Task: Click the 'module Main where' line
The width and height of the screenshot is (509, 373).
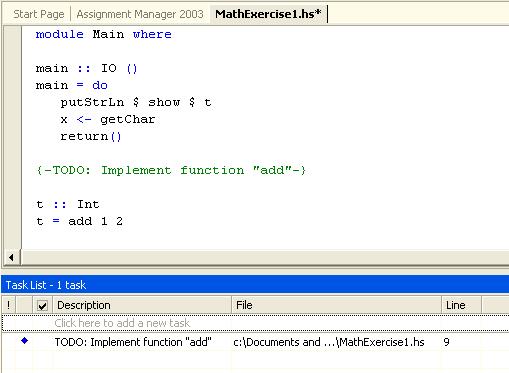Action: click(x=104, y=34)
